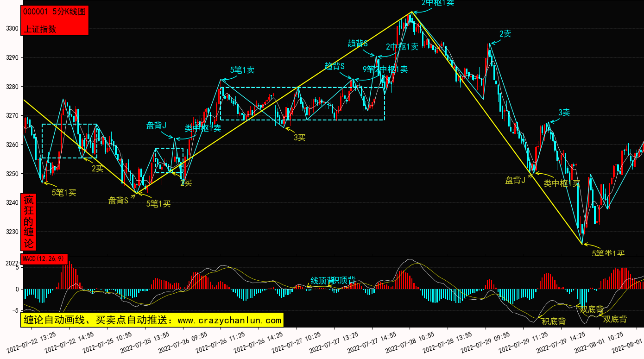Click the 上证指数 index name label

[x=40, y=29]
